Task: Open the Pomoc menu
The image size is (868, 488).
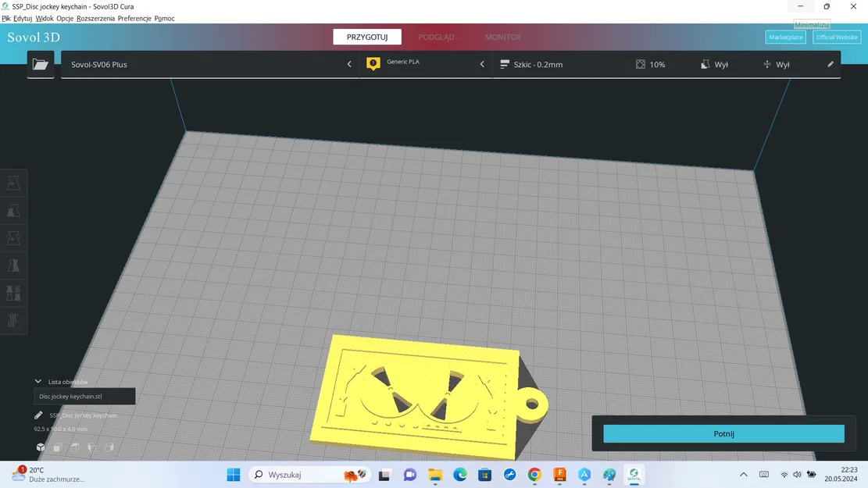Action: pos(164,18)
